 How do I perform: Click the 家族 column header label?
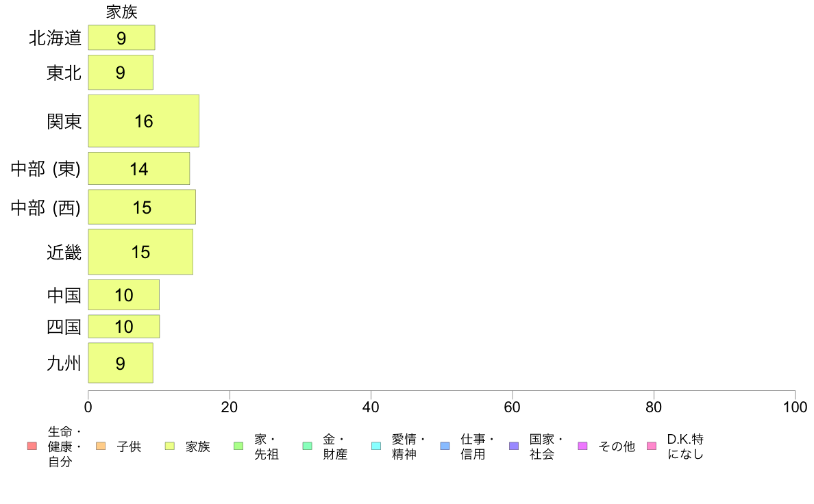coord(121,12)
